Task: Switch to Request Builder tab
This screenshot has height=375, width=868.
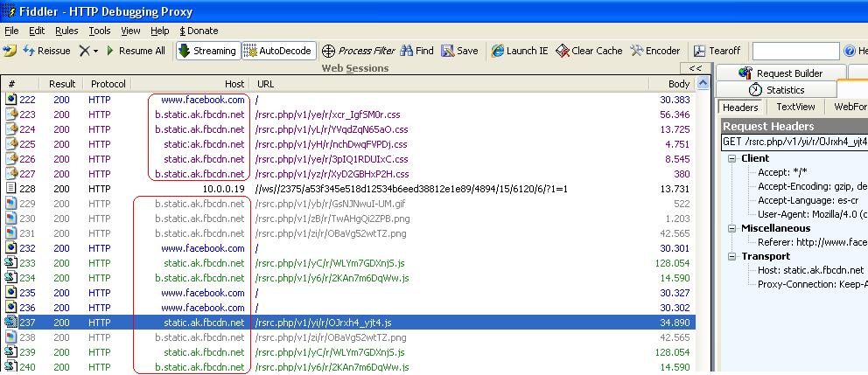Action: click(x=780, y=73)
